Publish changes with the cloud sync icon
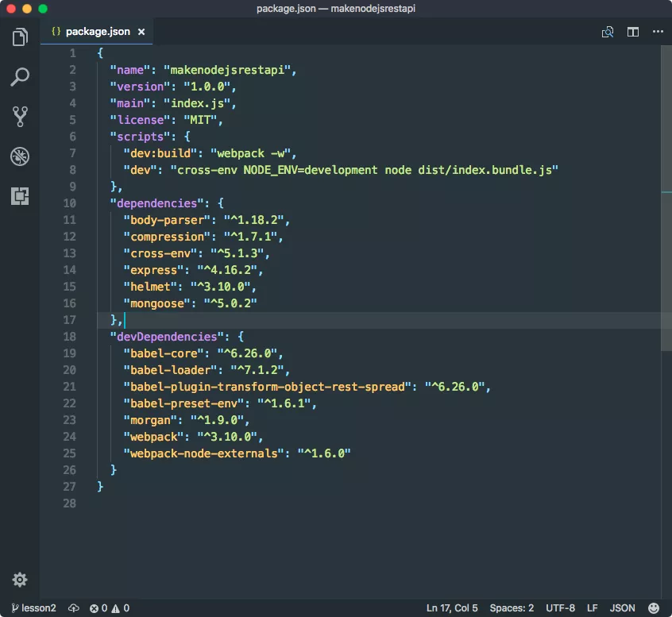 (x=74, y=608)
